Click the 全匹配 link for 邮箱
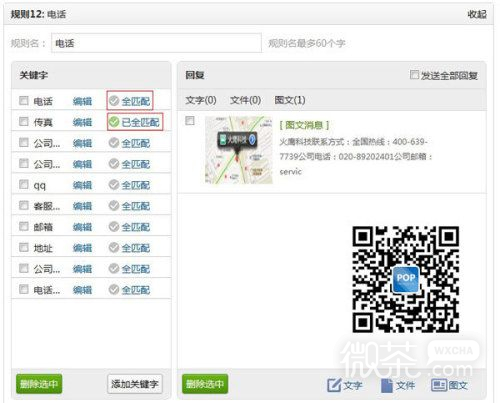 click(x=136, y=227)
